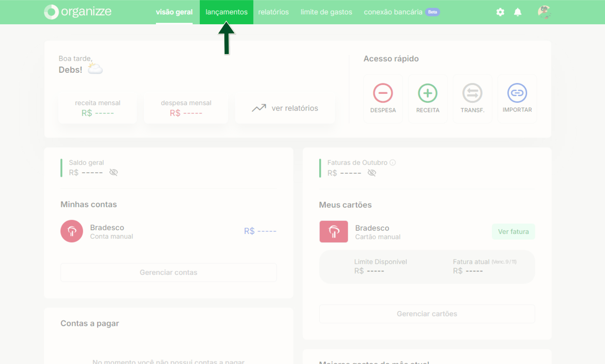Click the Meus cartões heading
Viewport: 605px width, 364px height.
(x=345, y=205)
